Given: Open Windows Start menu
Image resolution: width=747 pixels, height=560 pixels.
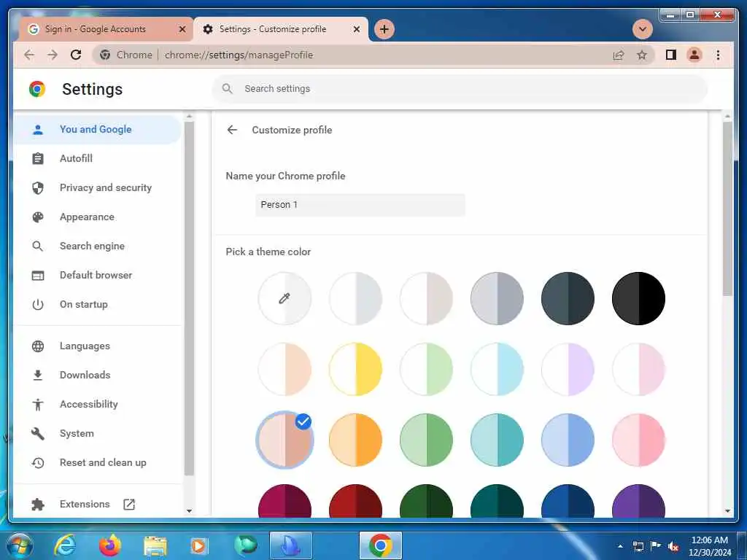Looking at the screenshot, I should pyautogui.click(x=19, y=545).
